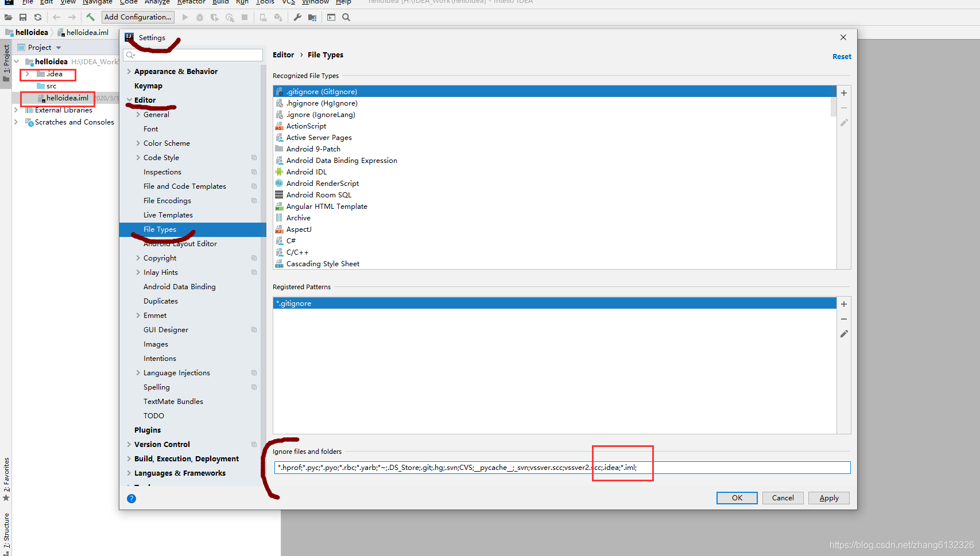Expand the Copyright settings node
This screenshot has width=980, height=556.
138,258
